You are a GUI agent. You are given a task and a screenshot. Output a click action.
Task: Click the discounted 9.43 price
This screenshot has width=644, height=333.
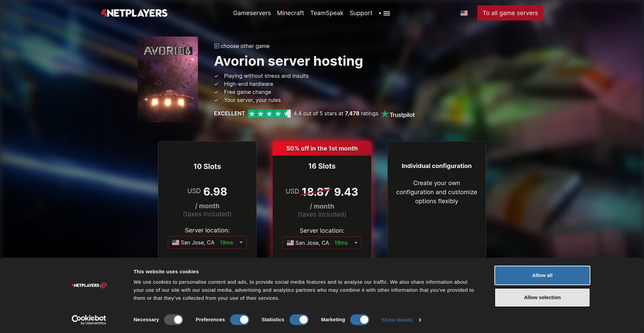coord(346,192)
